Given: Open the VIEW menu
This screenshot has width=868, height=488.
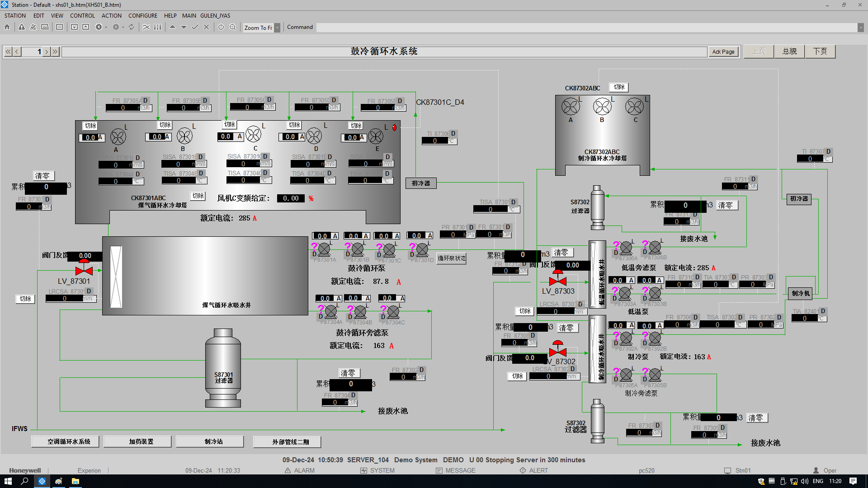Looking at the screenshot, I should coord(57,15).
